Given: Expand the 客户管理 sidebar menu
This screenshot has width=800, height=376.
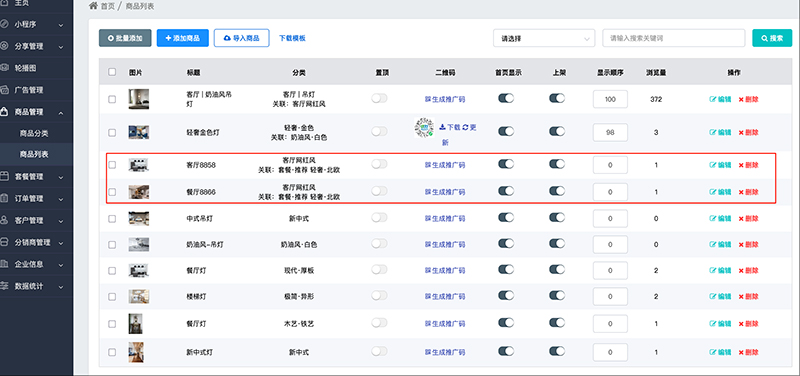Looking at the screenshot, I should [x=61, y=221].
